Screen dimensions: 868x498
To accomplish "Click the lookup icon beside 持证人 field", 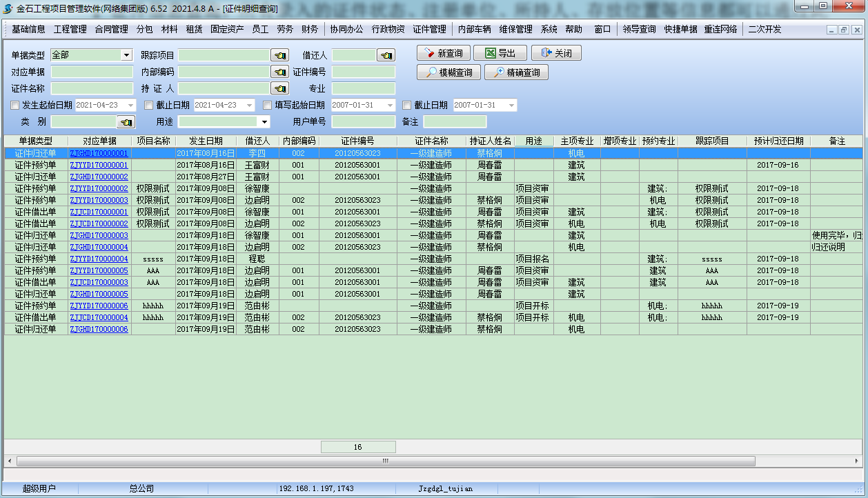I will pos(279,88).
